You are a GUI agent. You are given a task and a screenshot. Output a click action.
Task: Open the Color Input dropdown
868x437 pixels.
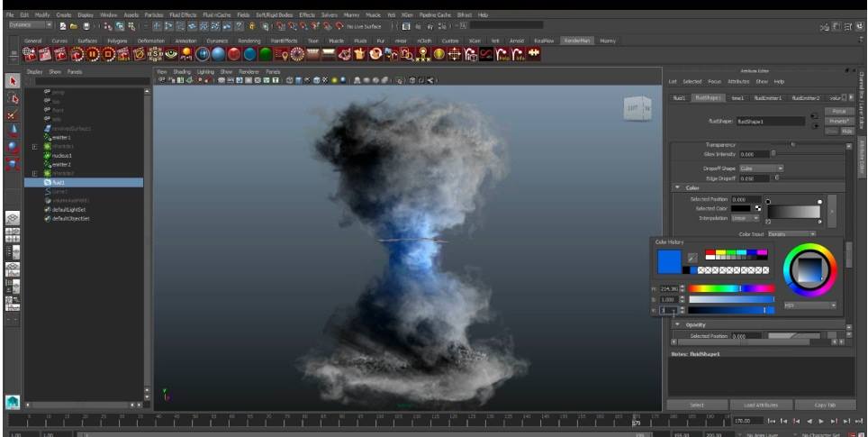click(x=791, y=234)
